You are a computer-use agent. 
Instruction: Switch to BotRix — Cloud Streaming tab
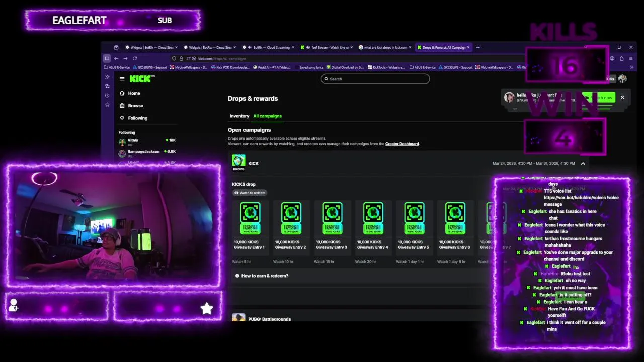click(269, 47)
